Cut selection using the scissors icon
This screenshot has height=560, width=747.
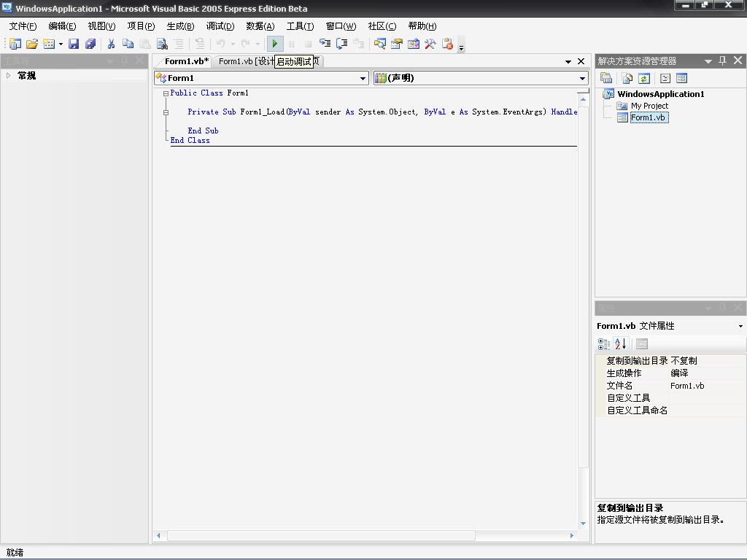[111, 44]
